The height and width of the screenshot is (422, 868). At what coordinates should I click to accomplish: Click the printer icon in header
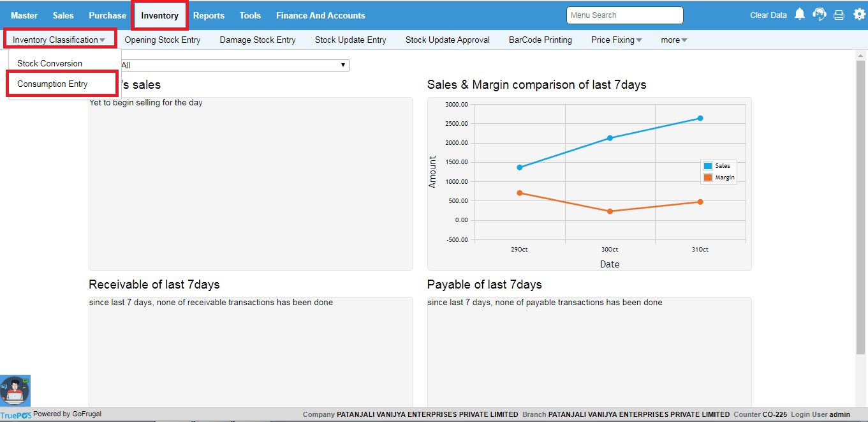coord(839,15)
